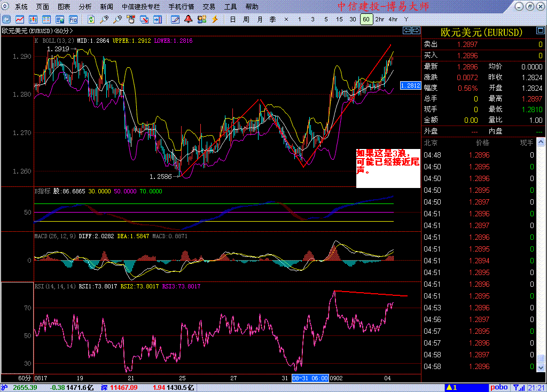This screenshot has height=392, width=547.
Task: Switch to 4hr period
Action: pos(393,20)
